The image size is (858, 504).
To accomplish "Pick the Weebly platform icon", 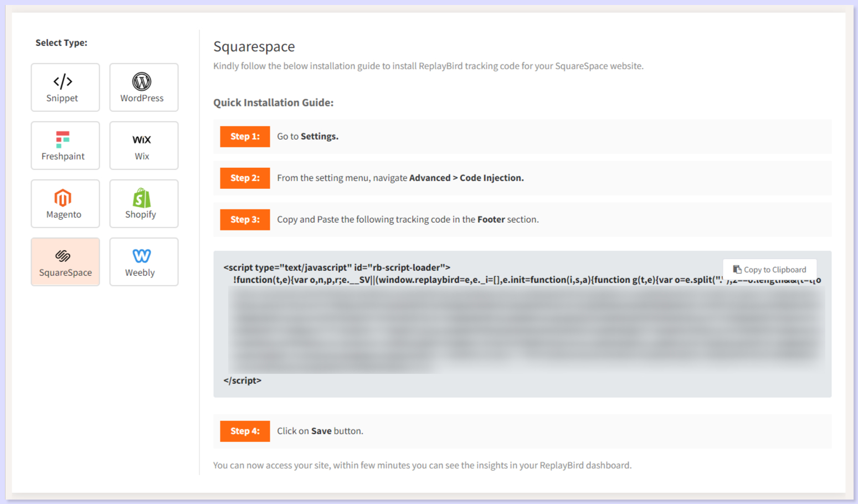I will (143, 261).
